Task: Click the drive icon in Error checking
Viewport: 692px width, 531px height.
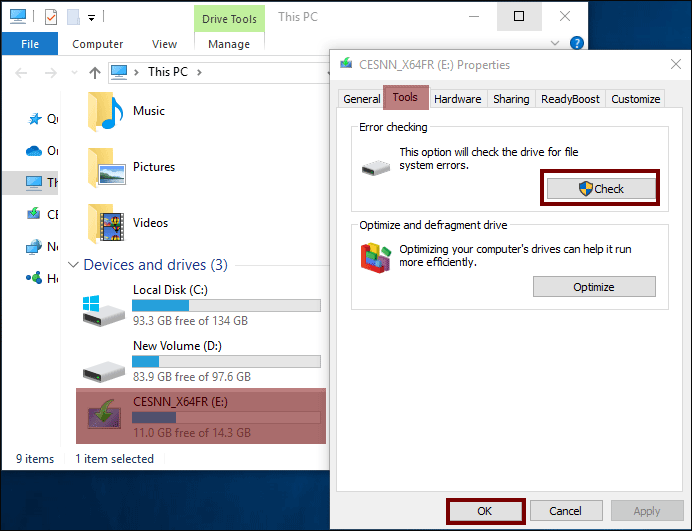Action: (376, 168)
